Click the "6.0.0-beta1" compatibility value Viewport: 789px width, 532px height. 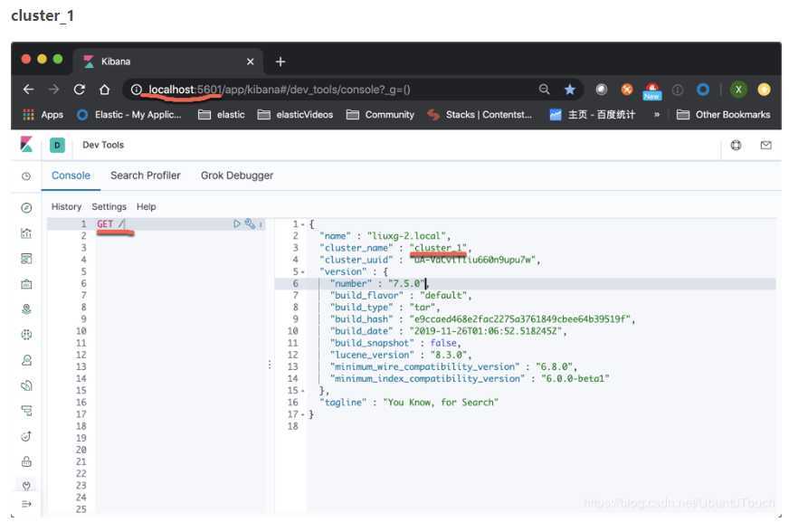tap(575, 378)
